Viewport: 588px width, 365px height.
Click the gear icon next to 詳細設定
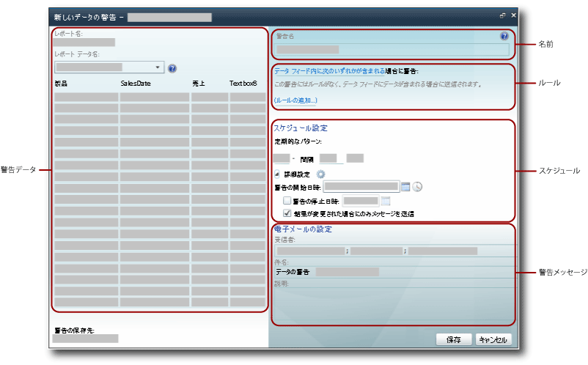point(320,174)
